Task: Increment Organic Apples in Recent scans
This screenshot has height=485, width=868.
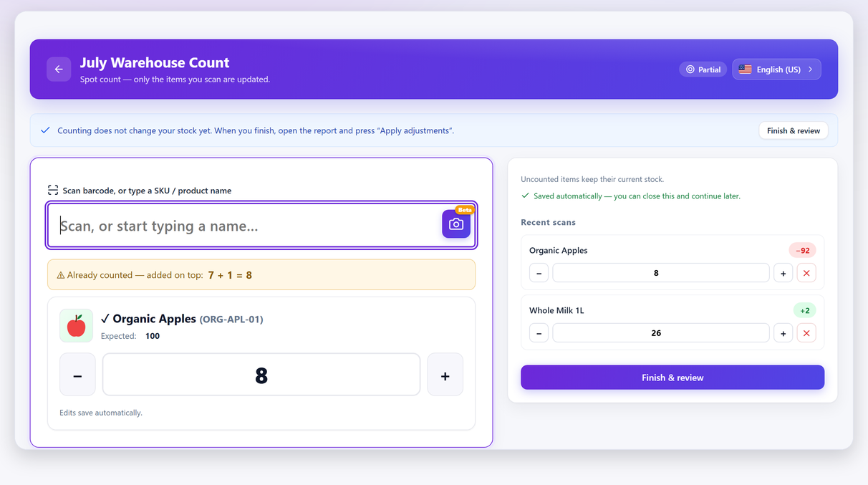Action: 783,273
